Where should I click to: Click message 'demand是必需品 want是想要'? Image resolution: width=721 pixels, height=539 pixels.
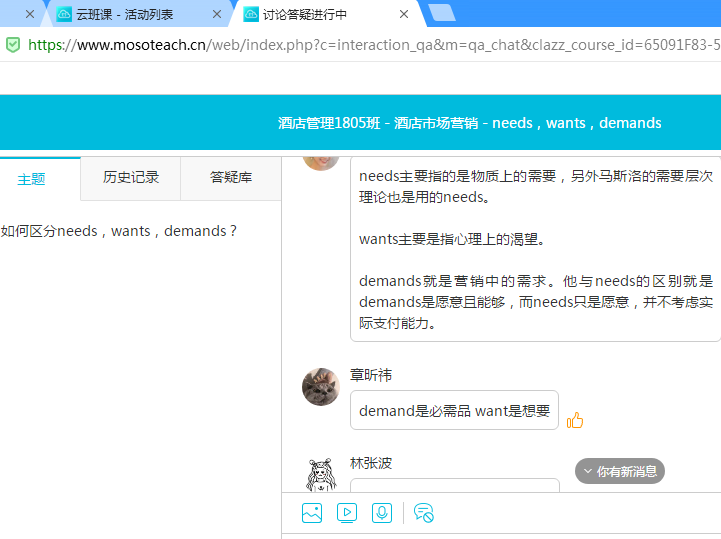pyautogui.click(x=454, y=410)
